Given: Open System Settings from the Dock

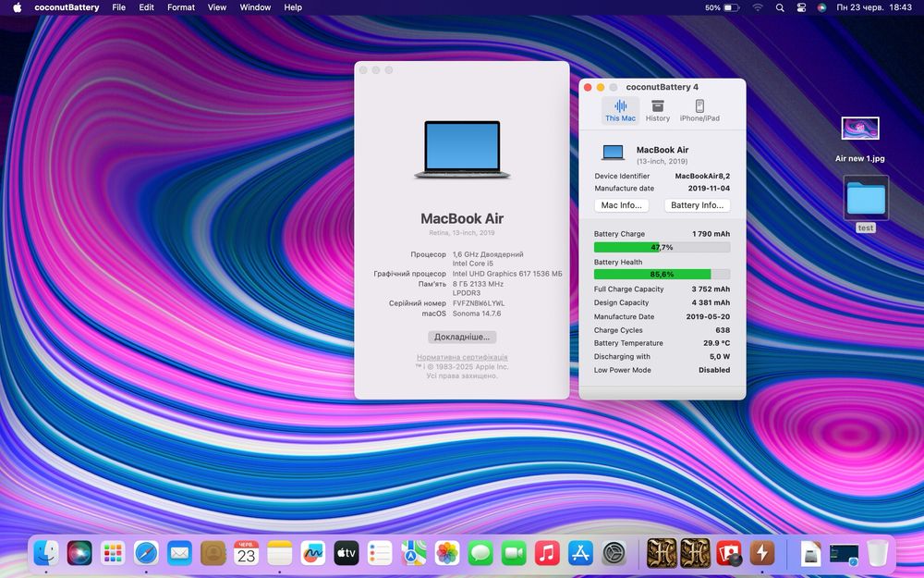Looking at the screenshot, I should (x=614, y=553).
